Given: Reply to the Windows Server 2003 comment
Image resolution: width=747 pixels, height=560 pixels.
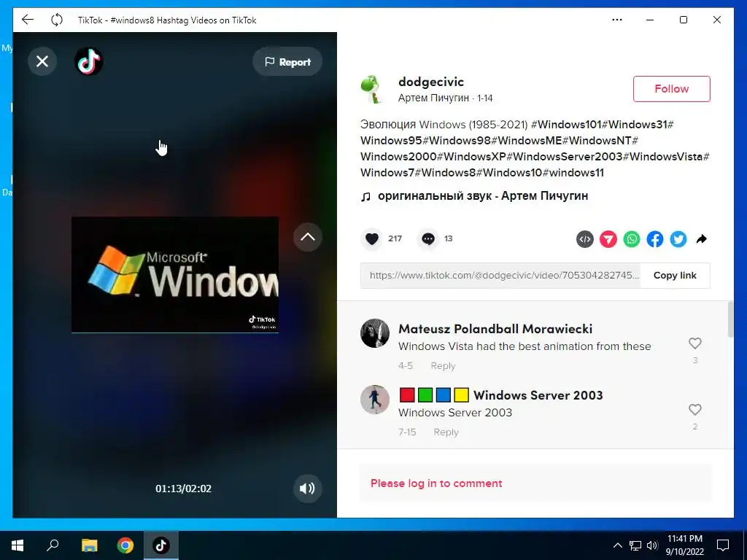Looking at the screenshot, I should pos(446,432).
